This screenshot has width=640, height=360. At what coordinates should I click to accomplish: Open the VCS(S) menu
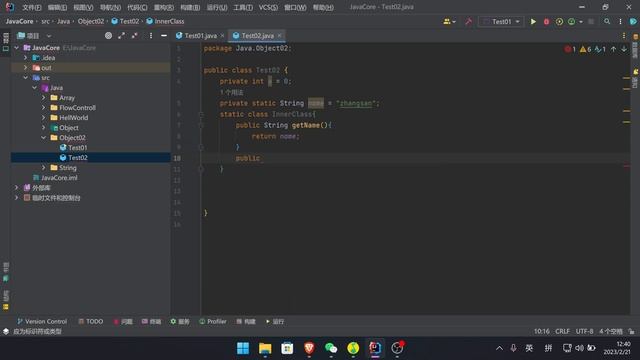tap(268, 7)
